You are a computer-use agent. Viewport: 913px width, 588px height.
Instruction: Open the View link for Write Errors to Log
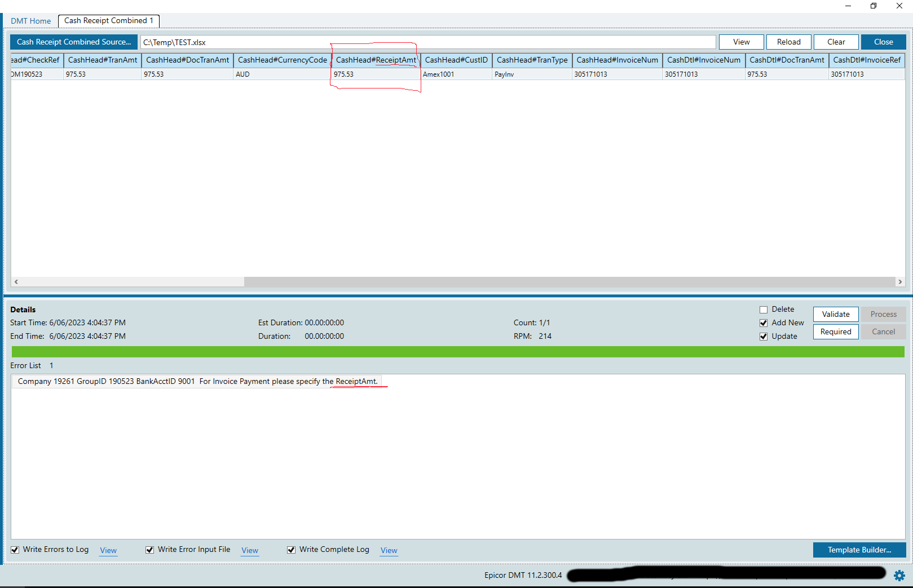coord(108,550)
